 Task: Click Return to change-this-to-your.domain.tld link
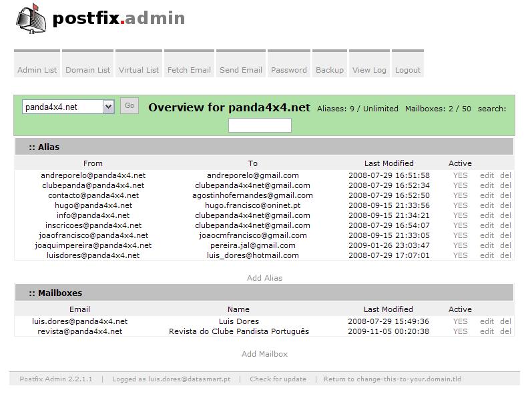[392, 379]
